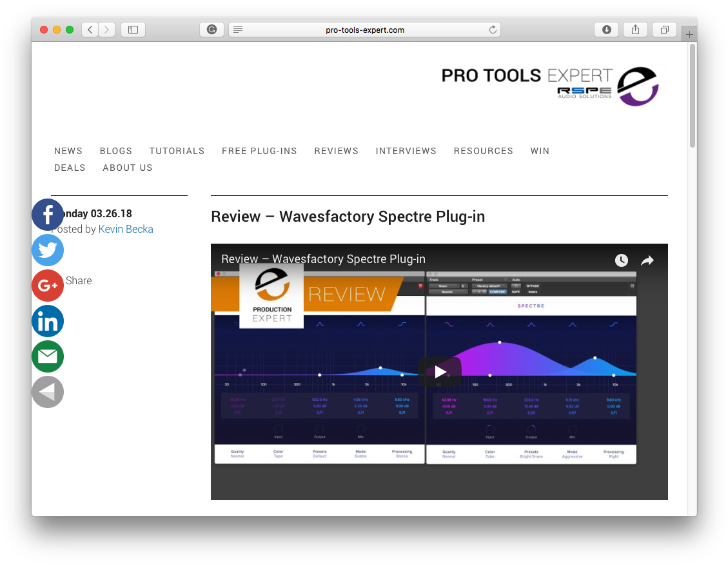
Task: Open the REVIEWS menu item
Action: (336, 151)
